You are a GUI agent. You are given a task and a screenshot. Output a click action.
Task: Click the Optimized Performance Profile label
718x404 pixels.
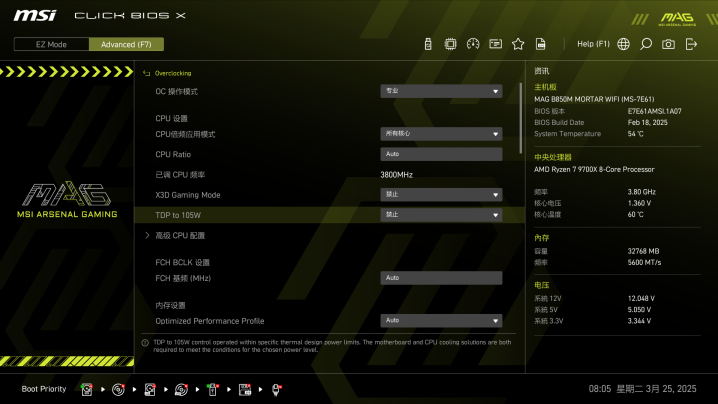pyautogui.click(x=210, y=321)
